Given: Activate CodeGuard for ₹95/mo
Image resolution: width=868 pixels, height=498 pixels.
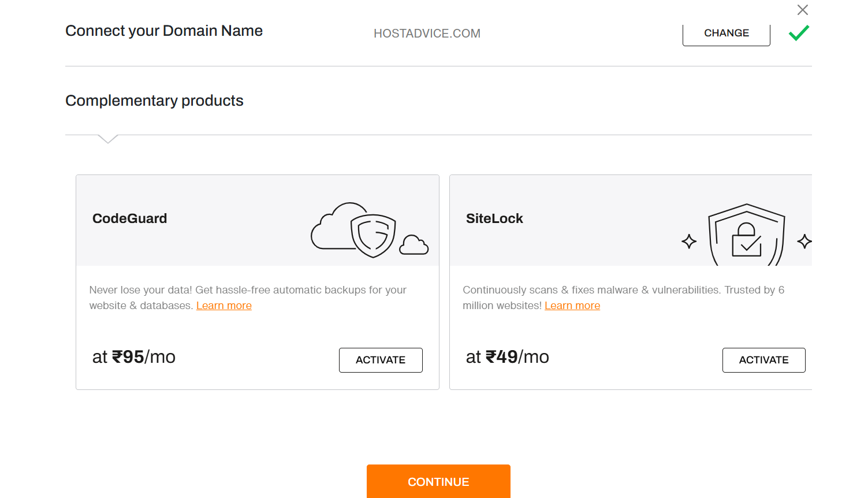Looking at the screenshot, I should coord(381,360).
